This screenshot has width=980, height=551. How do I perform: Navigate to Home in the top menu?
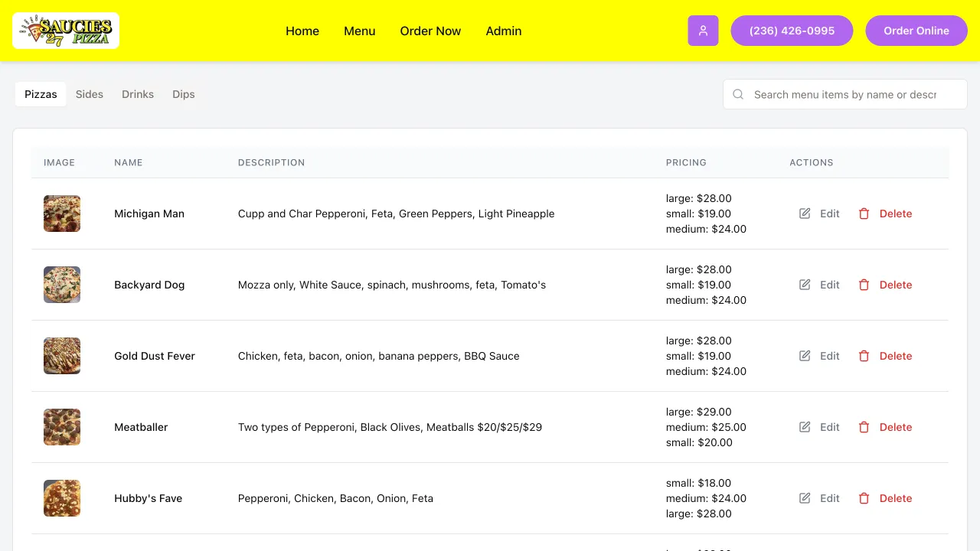302,31
